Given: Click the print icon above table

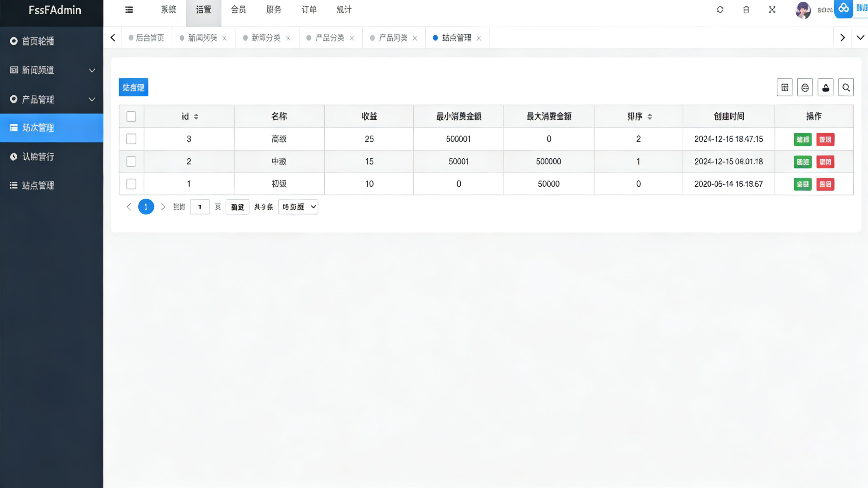Looking at the screenshot, I should 805,88.
